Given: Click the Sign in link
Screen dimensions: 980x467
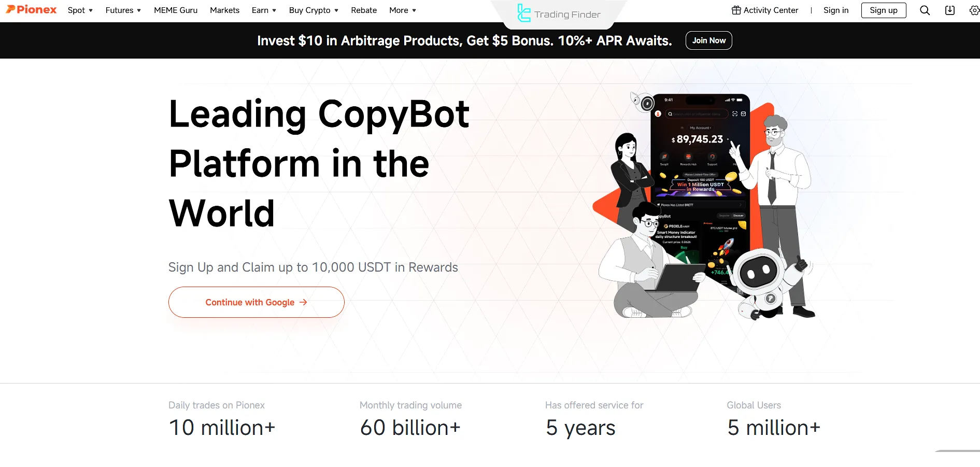Looking at the screenshot, I should (x=836, y=10).
